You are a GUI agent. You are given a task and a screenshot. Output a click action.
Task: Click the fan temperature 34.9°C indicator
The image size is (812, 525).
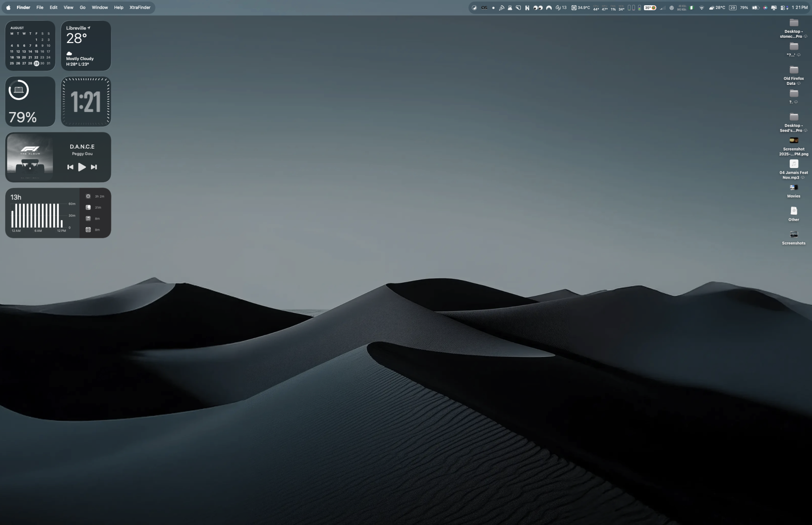[x=581, y=8]
